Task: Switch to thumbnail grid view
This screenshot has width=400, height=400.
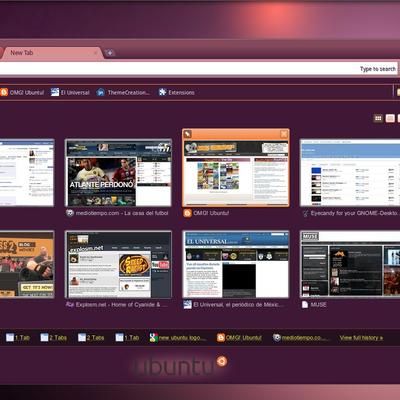Action: click(378, 118)
